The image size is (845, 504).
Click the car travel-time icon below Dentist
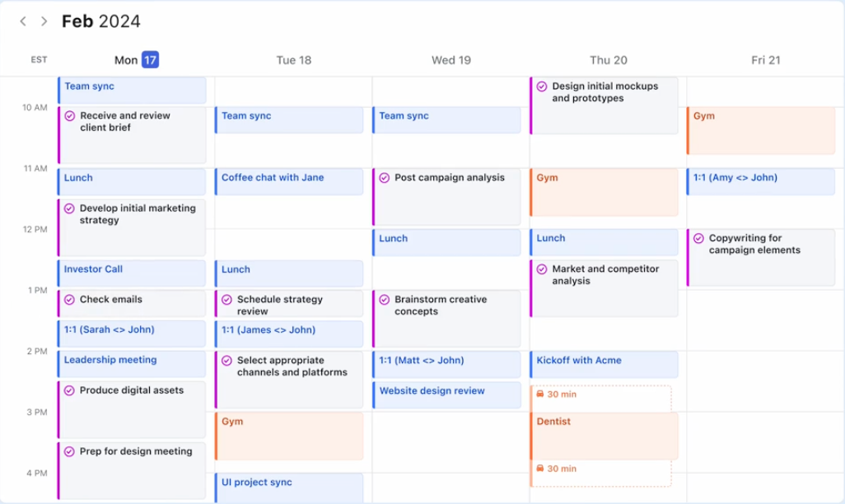tap(540, 469)
